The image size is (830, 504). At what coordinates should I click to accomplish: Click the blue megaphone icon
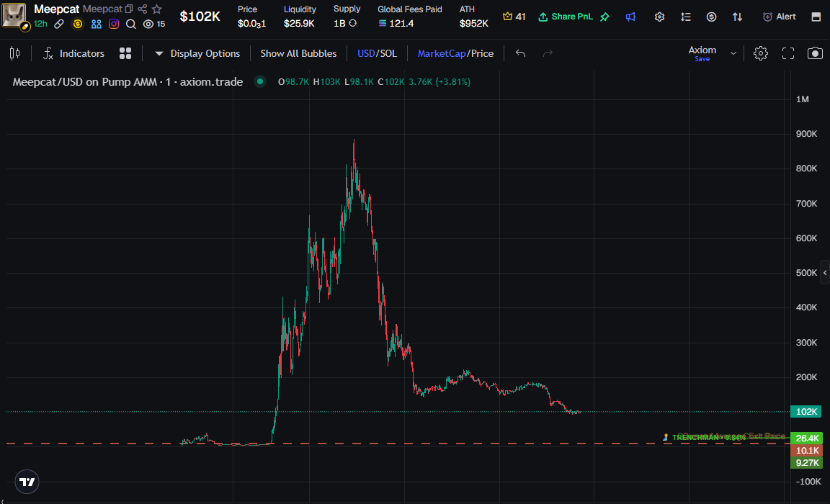click(x=630, y=17)
